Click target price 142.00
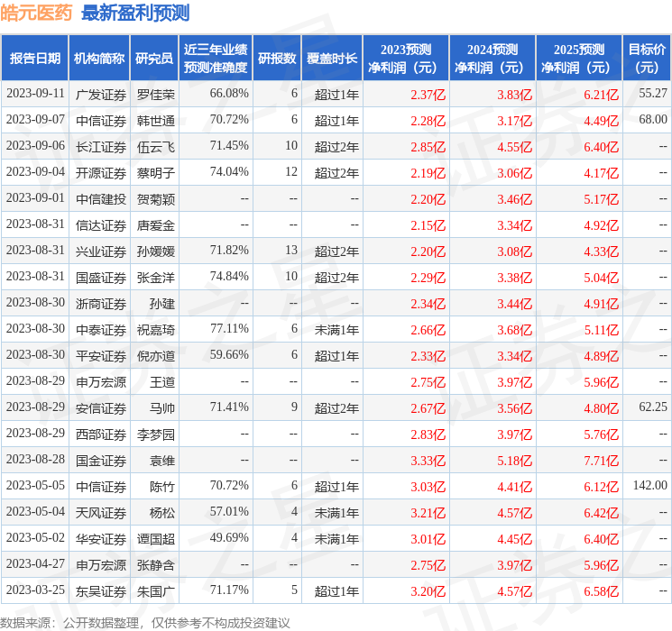Image resolution: width=672 pixels, height=631 pixels. pos(650,485)
